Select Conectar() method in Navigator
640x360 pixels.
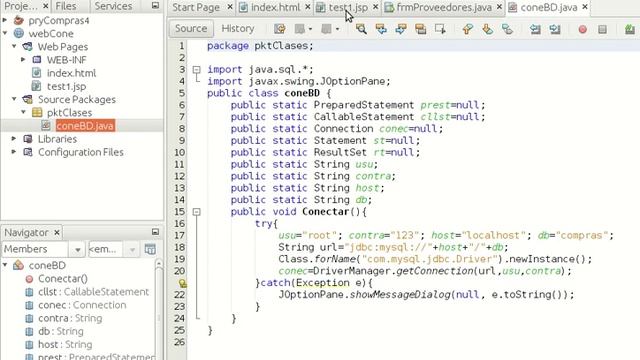63,279
